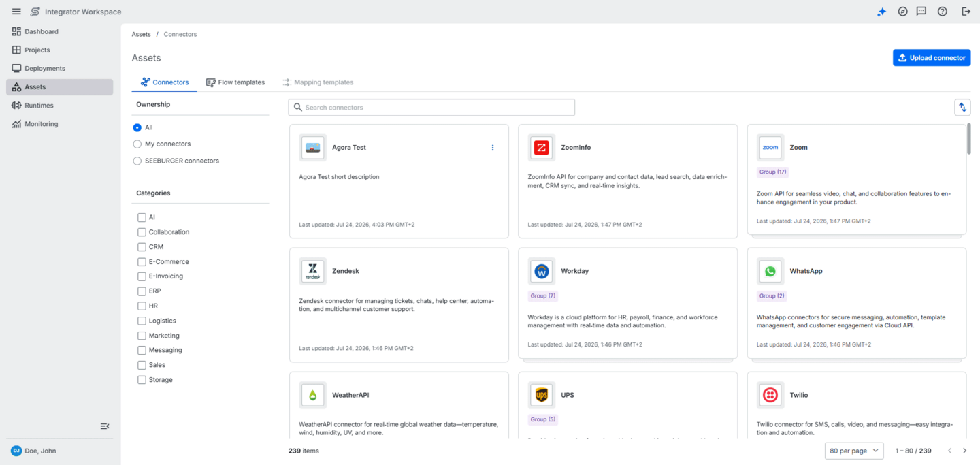Open the hamburger navigation menu
The height and width of the screenshot is (465, 980).
[16, 12]
